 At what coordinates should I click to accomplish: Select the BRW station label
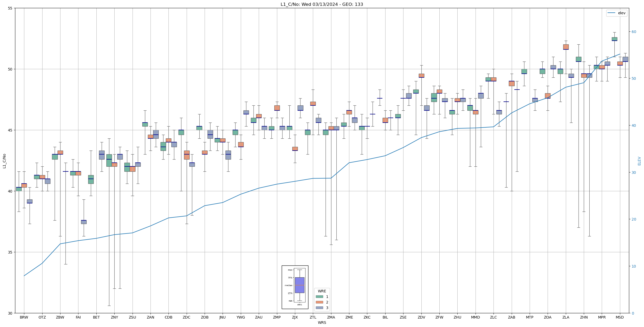click(x=24, y=317)
